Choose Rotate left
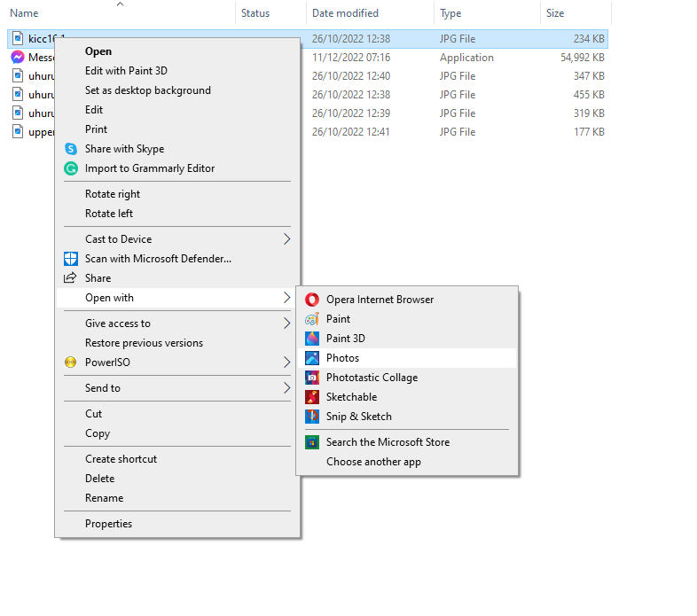Screen dimensions: 697x616 109,214
